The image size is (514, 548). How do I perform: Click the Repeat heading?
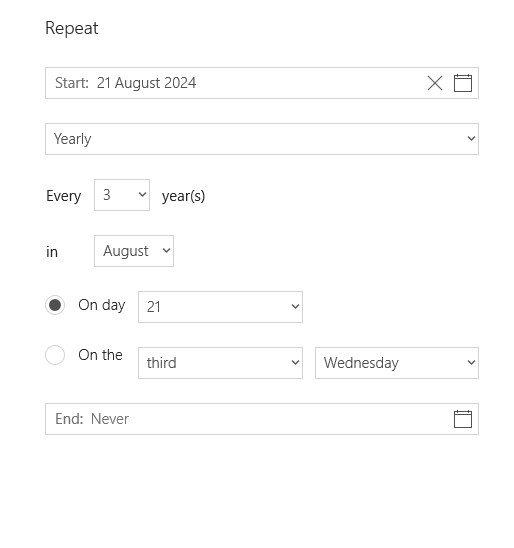click(72, 28)
